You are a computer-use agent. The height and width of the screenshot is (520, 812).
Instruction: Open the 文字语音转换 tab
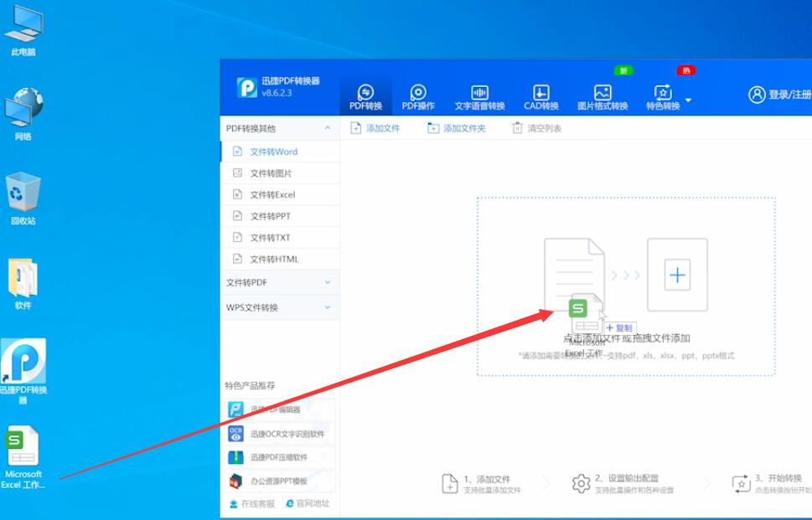[479, 97]
